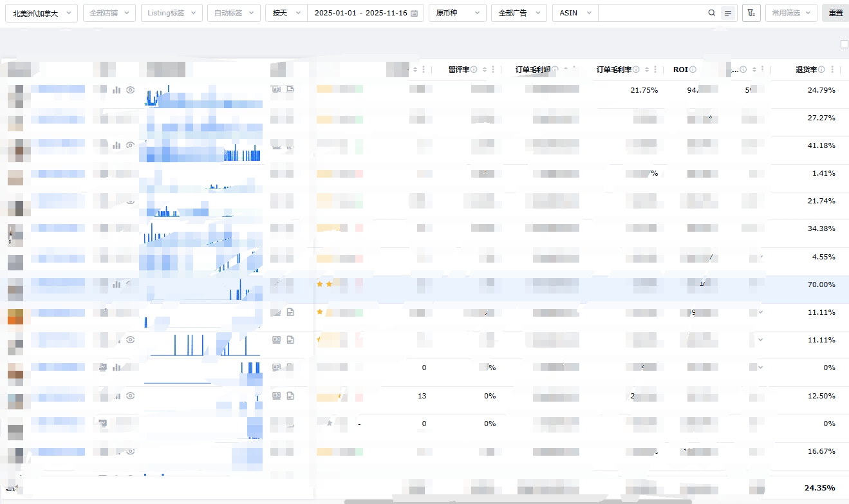Toggle eye icon in the 41.18% return row
This screenshot has width=849, height=504.
tap(130, 145)
